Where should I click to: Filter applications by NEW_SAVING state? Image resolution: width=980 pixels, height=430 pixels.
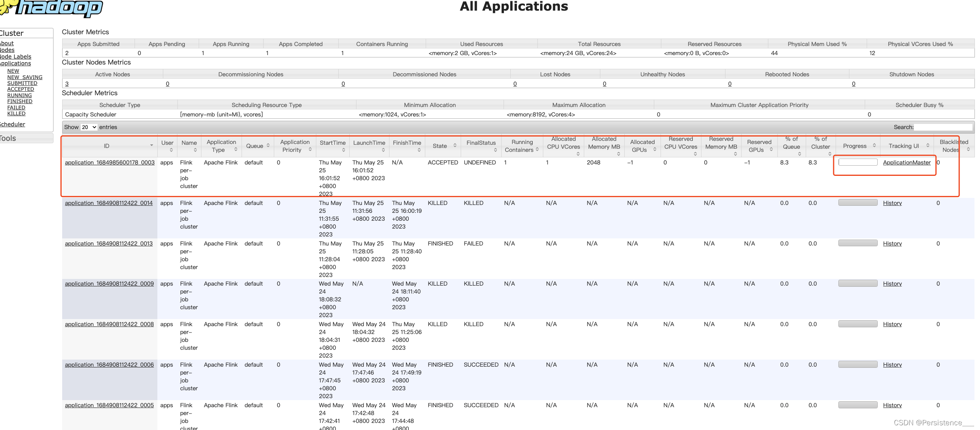(x=25, y=78)
